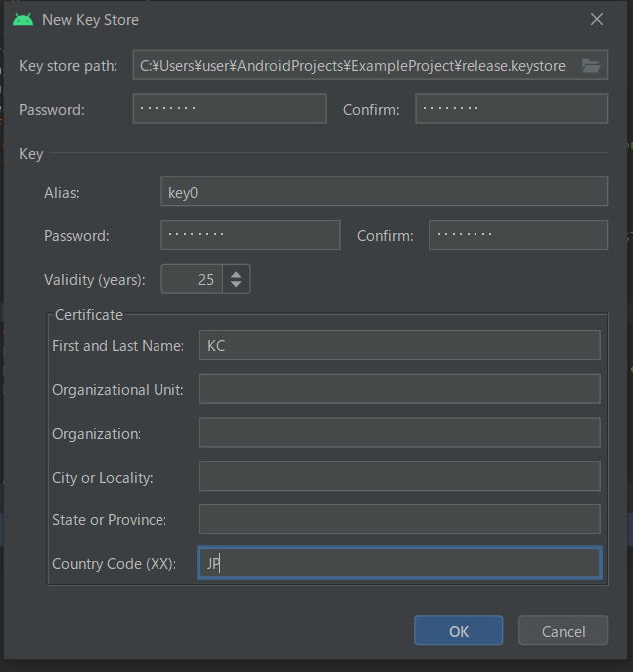The image size is (633, 672).
Task: Click the City or Locality field
Action: (x=400, y=476)
